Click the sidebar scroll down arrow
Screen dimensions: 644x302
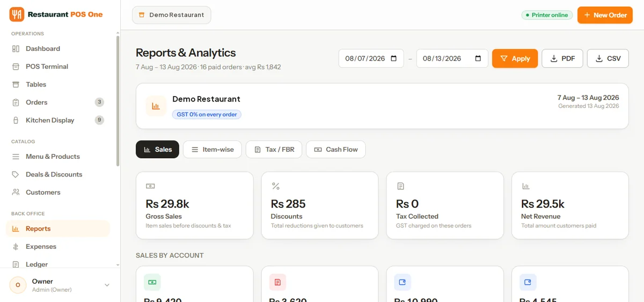(118, 265)
